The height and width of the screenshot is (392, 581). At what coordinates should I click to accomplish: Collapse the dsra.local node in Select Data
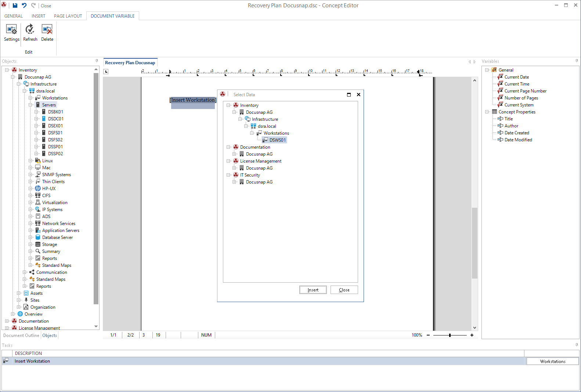[246, 126]
